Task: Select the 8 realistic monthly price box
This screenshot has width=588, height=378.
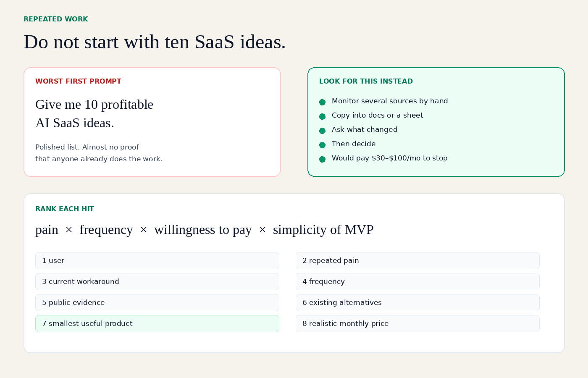Action: click(417, 323)
